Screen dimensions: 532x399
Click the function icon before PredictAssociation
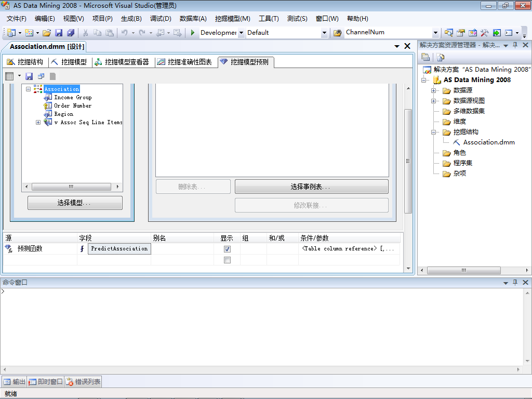[x=82, y=249]
